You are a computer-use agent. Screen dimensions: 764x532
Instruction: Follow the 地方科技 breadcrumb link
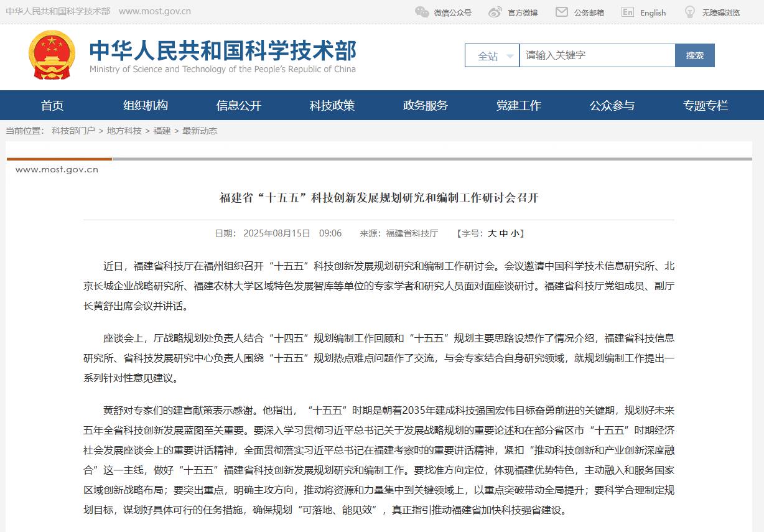tap(124, 131)
